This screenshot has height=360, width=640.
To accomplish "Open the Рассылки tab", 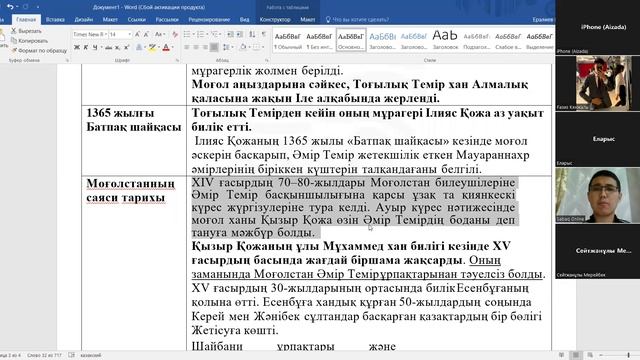I will tap(167, 19).
